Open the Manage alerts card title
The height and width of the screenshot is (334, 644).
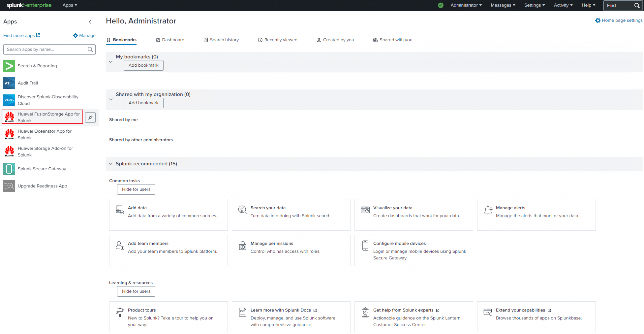[510, 208]
